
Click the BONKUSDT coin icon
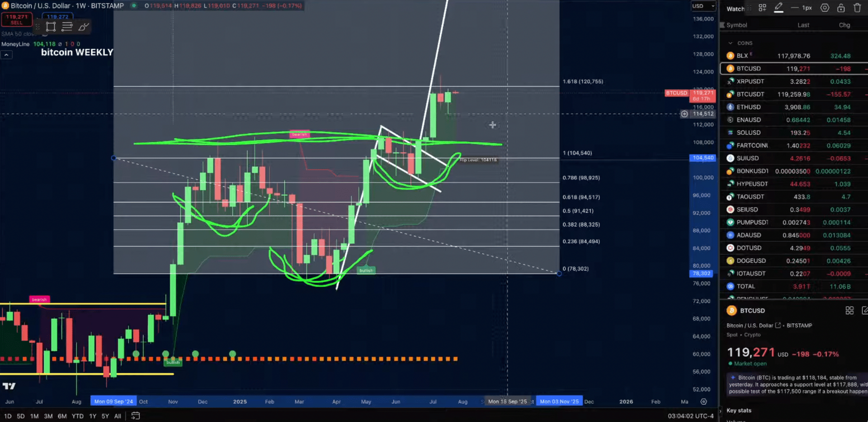730,171
